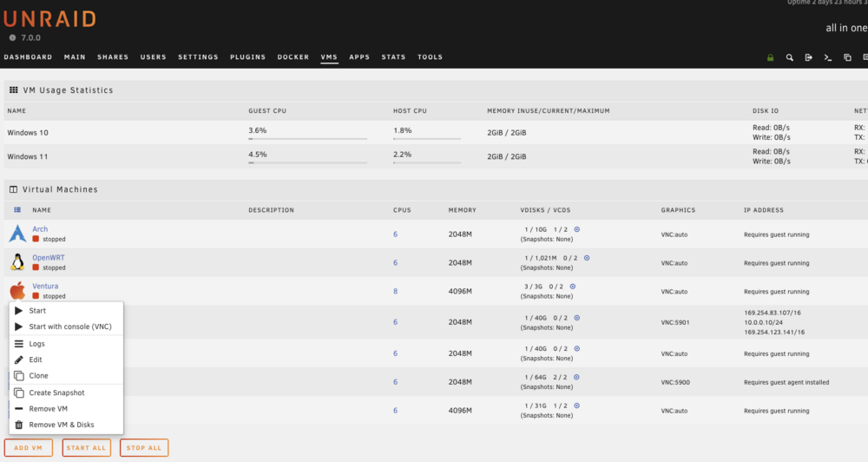This screenshot has width=868, height=462.
Task: Click Windows 10 guest CPU usage bar
Action: pyautogui.click(x=307, y=138)
